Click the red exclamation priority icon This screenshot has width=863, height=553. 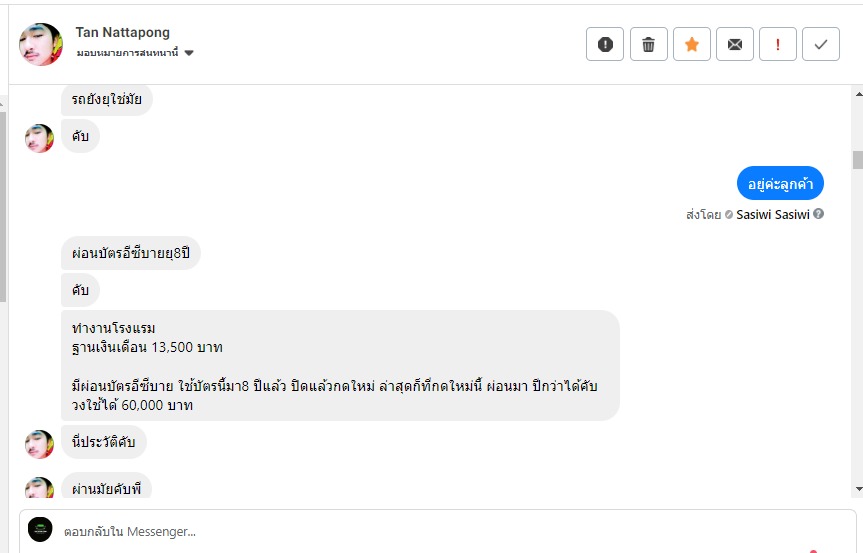pyautogui.click(x=778, y=44)
